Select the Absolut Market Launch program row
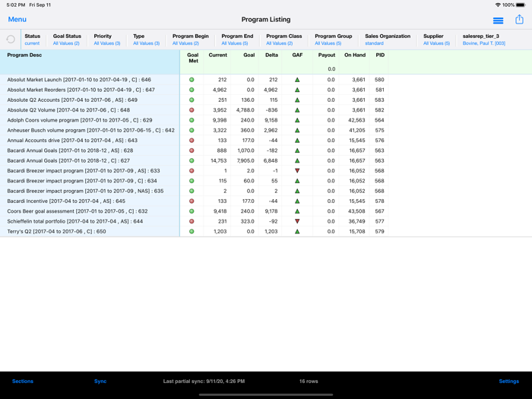Screen dimensions: 532x399 (194, 80)
